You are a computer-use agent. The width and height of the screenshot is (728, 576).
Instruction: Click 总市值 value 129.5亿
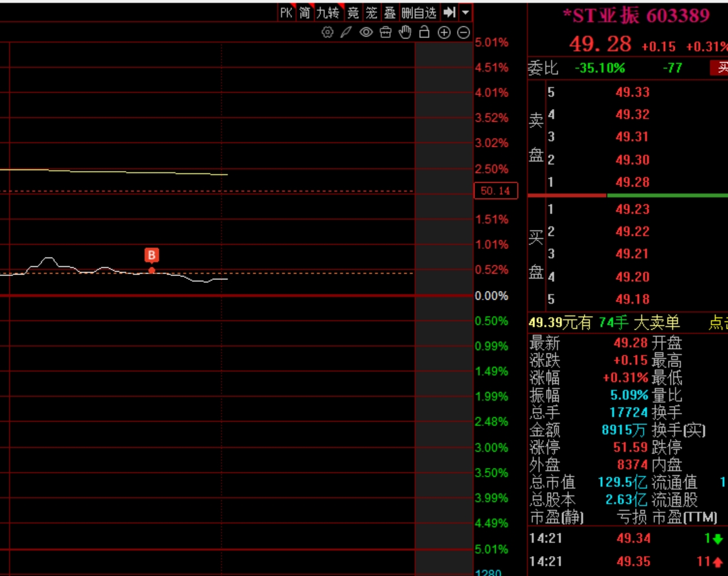coord(623,482)
